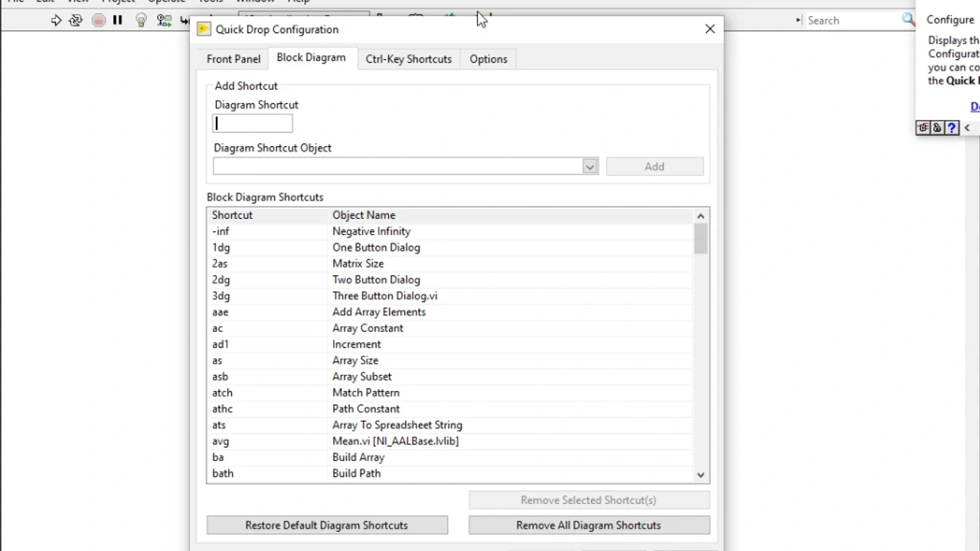Open the Options tab
The width and height of the screenshot is (980, 551).
point(488,59)
